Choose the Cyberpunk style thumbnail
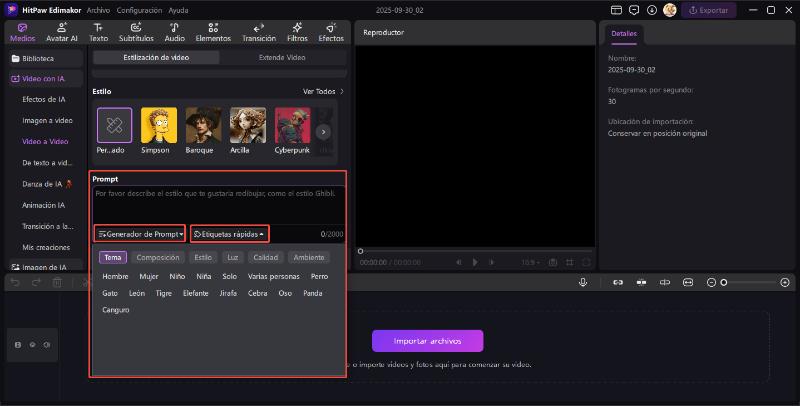Screen dimensions: 800x406 click(x=293, y=125)
